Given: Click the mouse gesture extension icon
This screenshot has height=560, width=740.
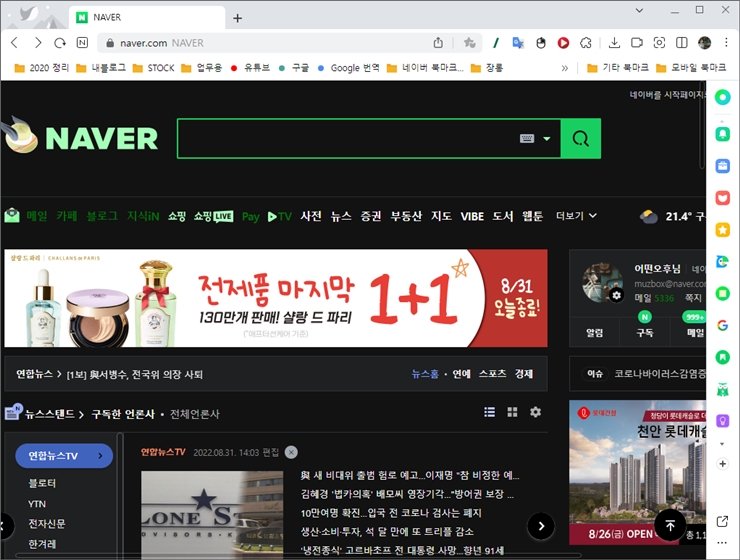Looking at the screenshot, I should click(541, 43).
